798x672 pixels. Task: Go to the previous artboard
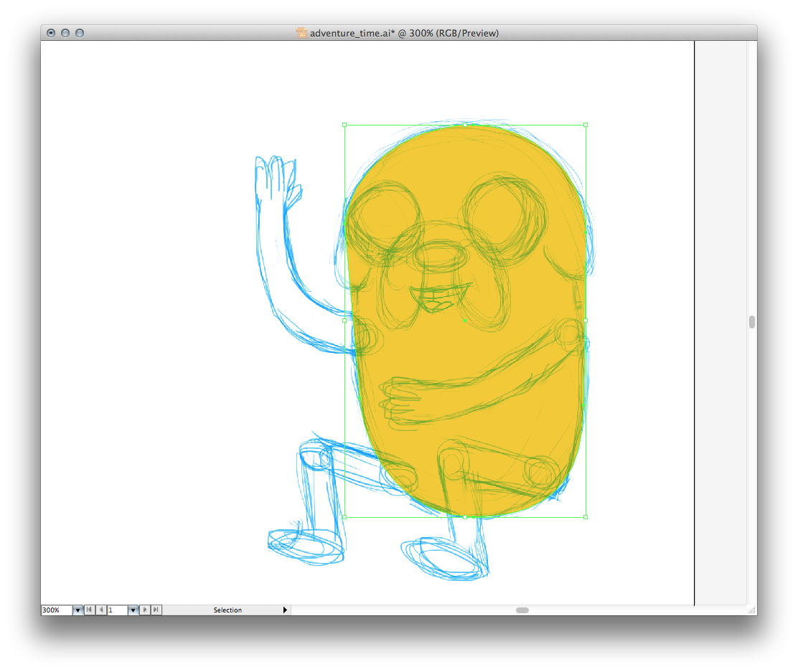(100, 610)
